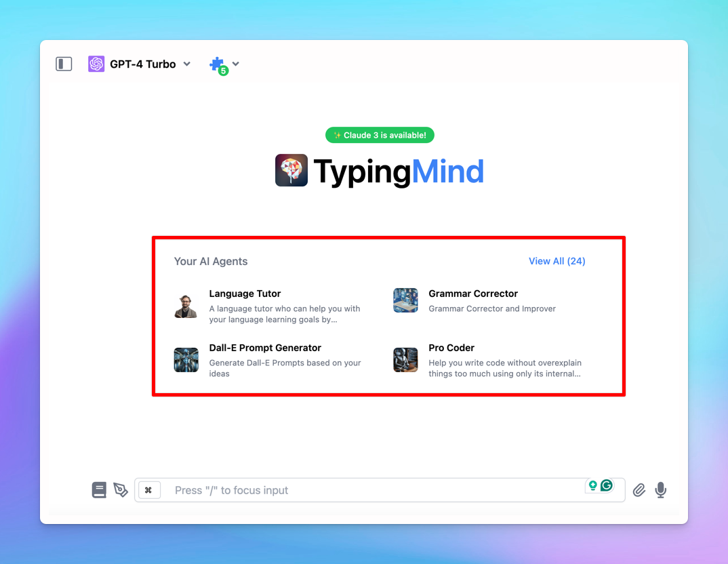728x564 pixels.
Task: Toggle the sidebar panel icon
Action: tap(64, 64)
